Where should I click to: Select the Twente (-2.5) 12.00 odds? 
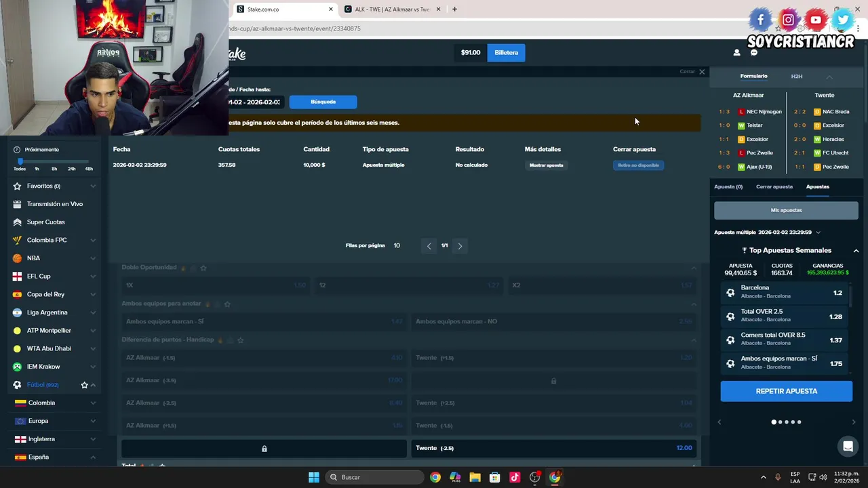553,448
